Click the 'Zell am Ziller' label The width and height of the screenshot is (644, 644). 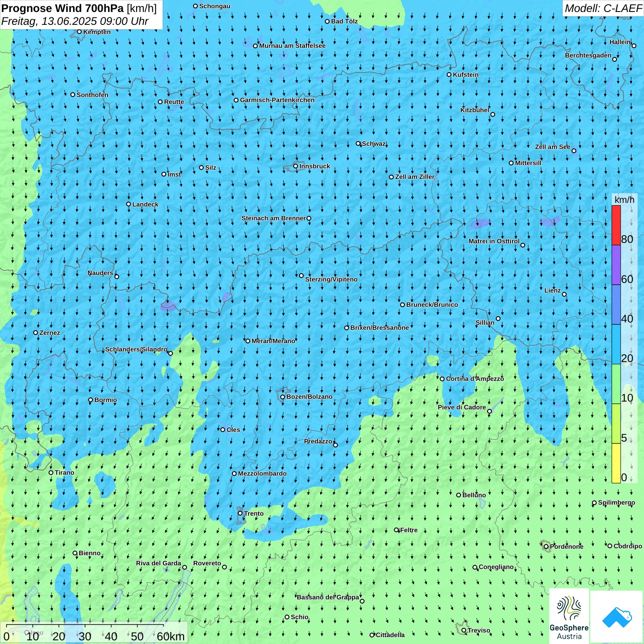coord(415,177)
